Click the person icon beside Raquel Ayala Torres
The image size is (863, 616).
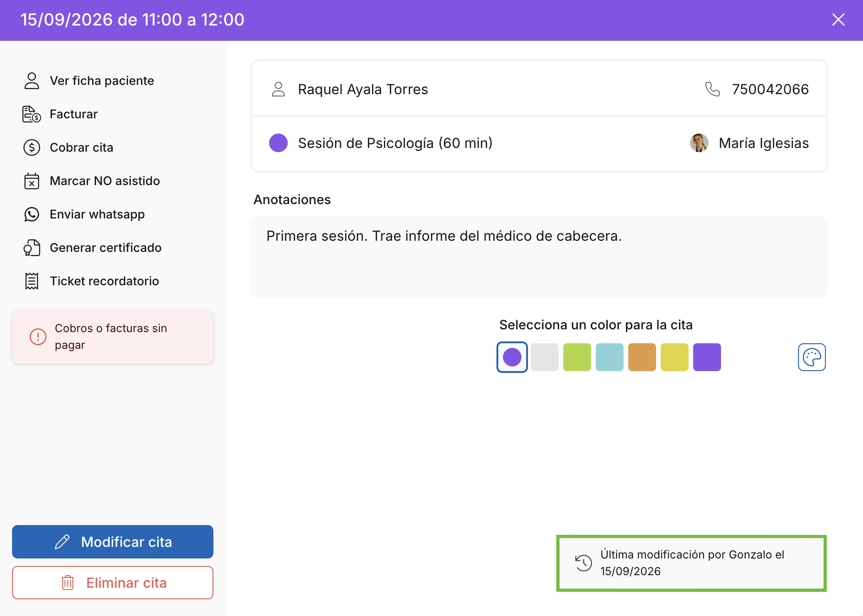pos(278,89)
